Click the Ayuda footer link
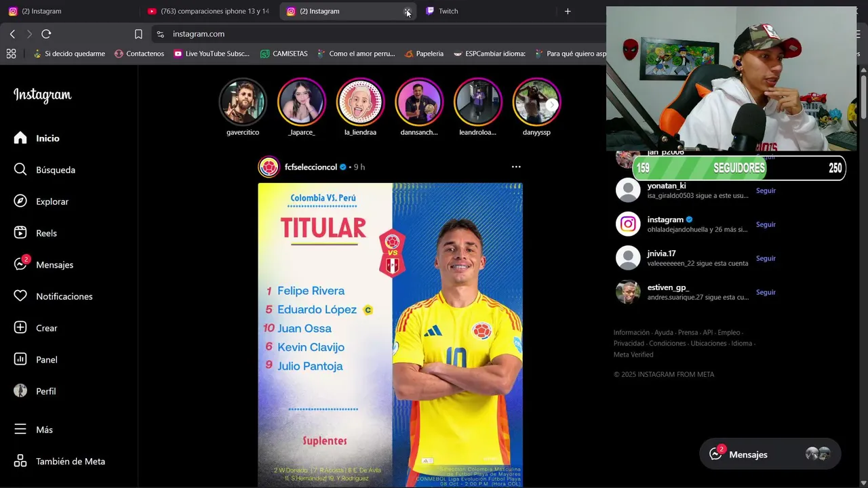Image resolution: width=868 pixels, height=488 pixels. click(664, 333)
